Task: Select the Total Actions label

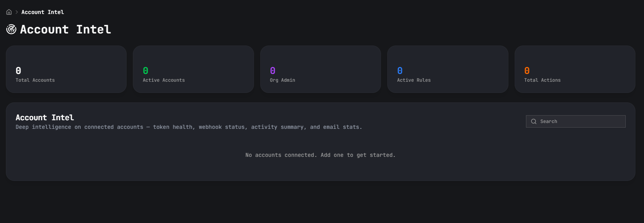Action: click(x=542, y=80)
